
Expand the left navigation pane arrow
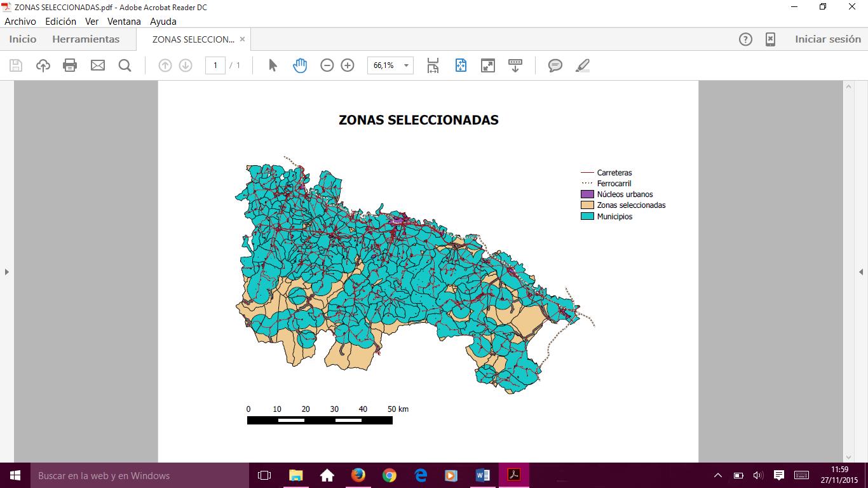[x=7, y=272]
